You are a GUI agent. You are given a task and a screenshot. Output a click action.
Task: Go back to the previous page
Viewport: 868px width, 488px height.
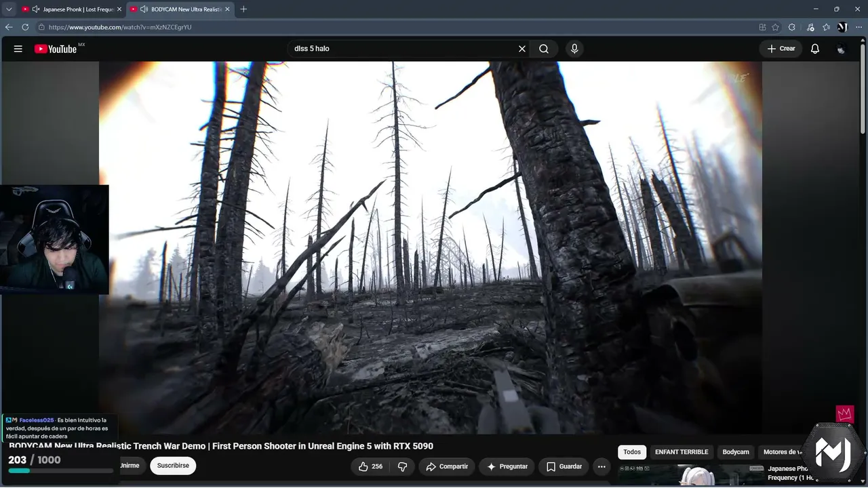coord(9,27)
